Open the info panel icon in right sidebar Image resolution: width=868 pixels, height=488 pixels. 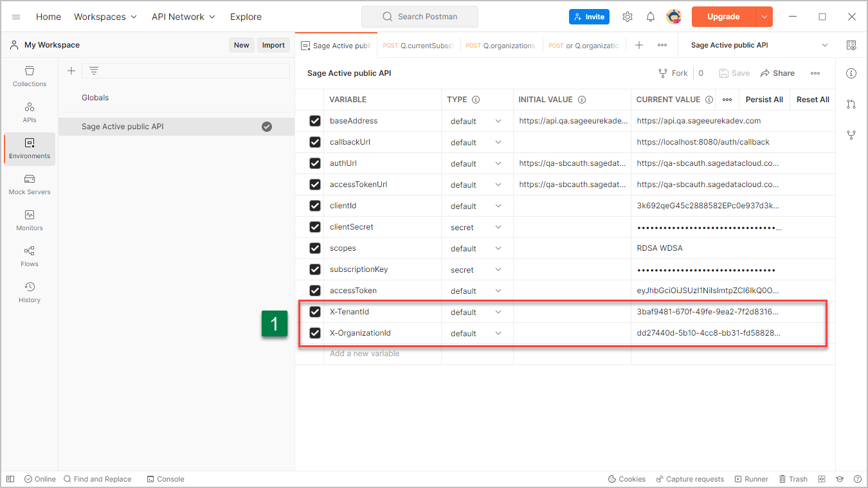click(851, 73)
